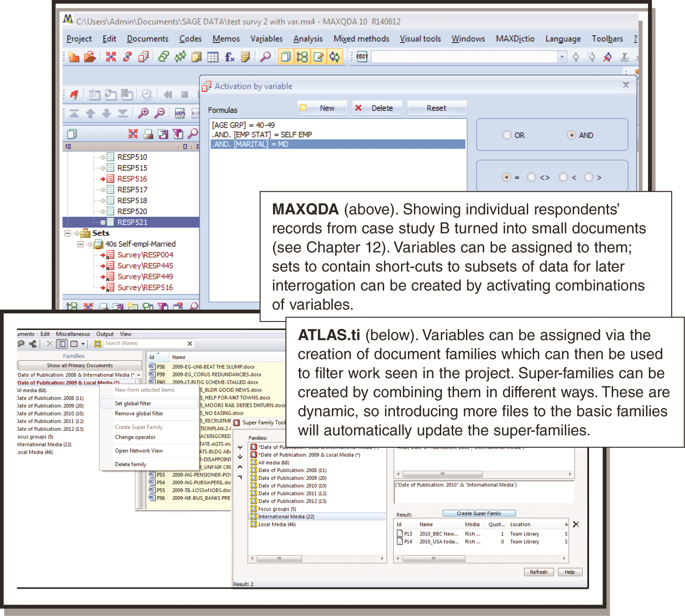Toggle the Document System window icon
The width and height of the screenshot is (685, 616).
pos(286,57)
